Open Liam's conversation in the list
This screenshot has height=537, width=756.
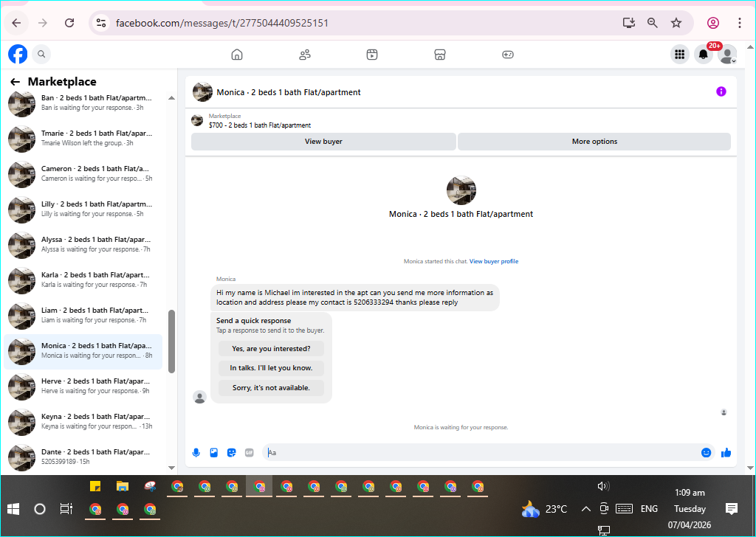(x=83, y=316)
